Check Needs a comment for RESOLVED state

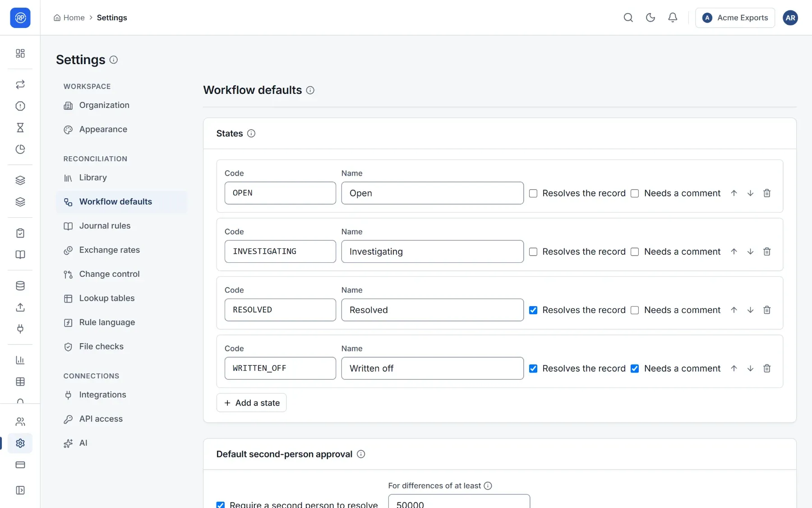(634, 310)
